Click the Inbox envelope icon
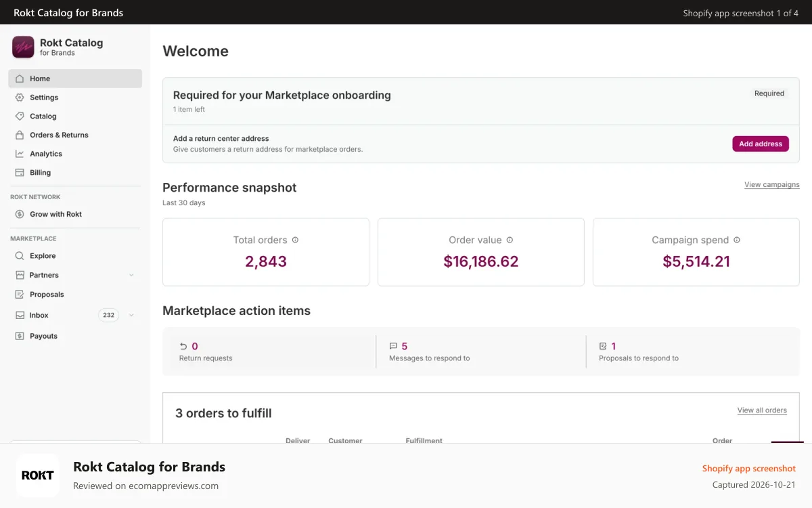Viewport: 812px width, 508px height. click(x=20, y=315)
